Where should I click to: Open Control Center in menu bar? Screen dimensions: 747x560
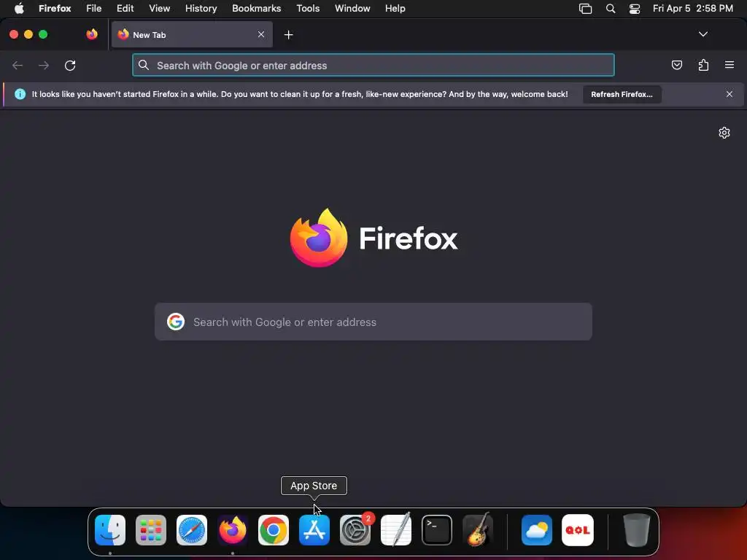click(635, 9)
